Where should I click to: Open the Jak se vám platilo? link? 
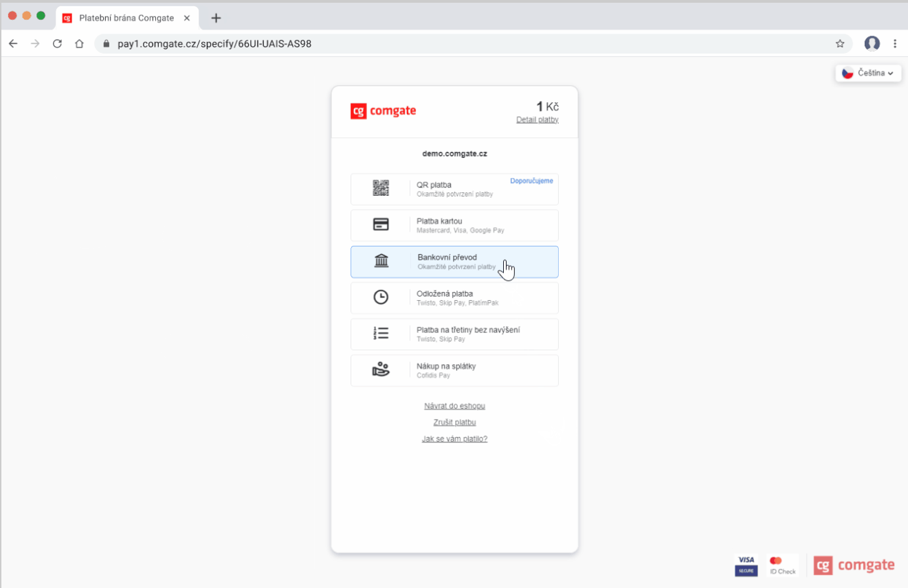pos(454,439)
